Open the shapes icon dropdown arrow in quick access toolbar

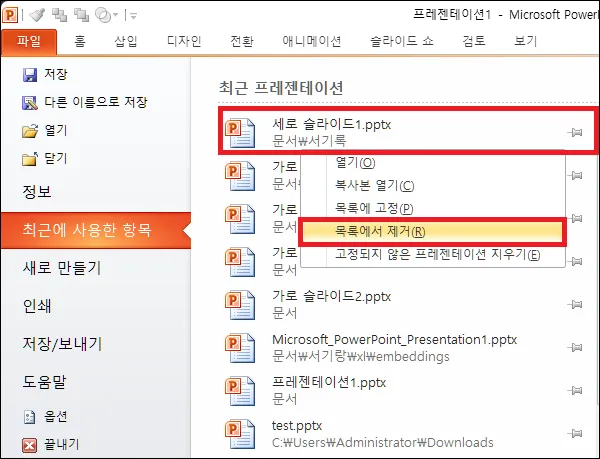pos(116,16)
